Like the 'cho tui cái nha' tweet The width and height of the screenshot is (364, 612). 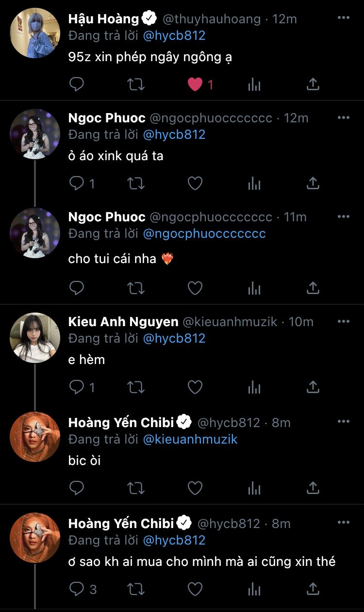[x=195, y=288]
